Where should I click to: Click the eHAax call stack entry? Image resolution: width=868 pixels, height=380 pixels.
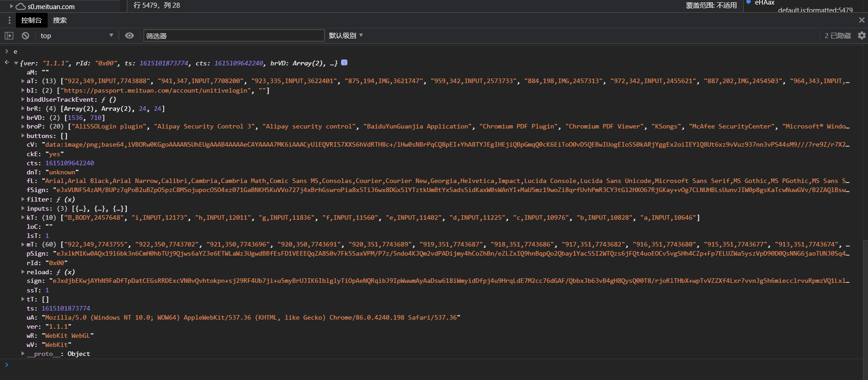click(765, 3)
